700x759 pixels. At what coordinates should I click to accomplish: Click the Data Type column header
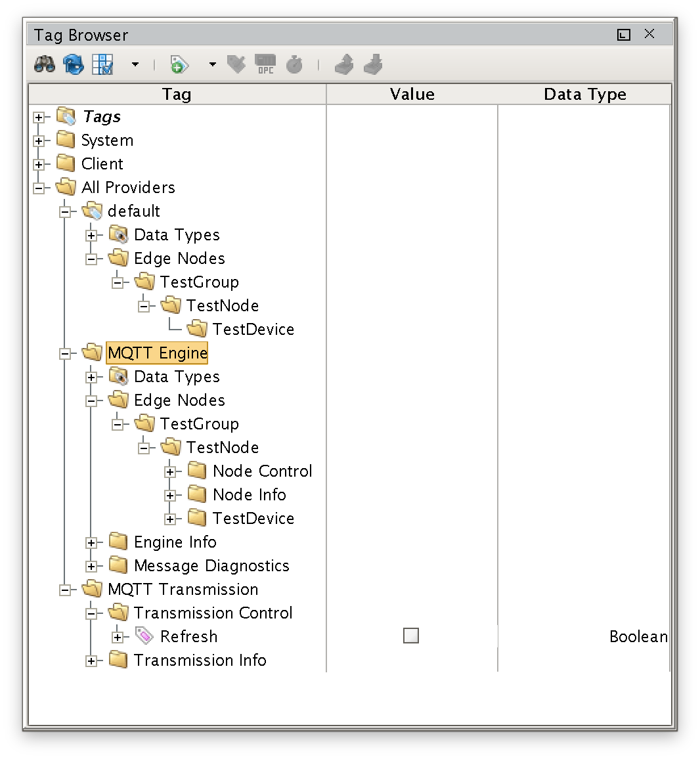coord(585,94)
